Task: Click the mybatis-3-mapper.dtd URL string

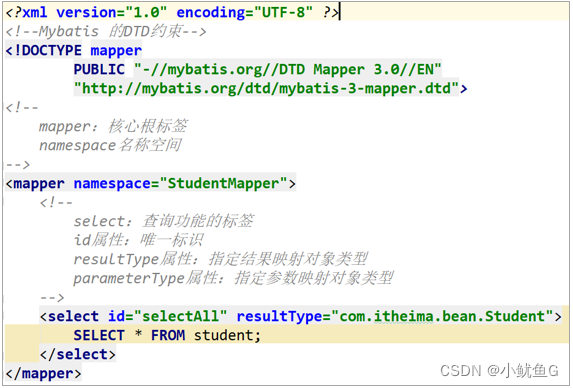Action: pos(266,88)
